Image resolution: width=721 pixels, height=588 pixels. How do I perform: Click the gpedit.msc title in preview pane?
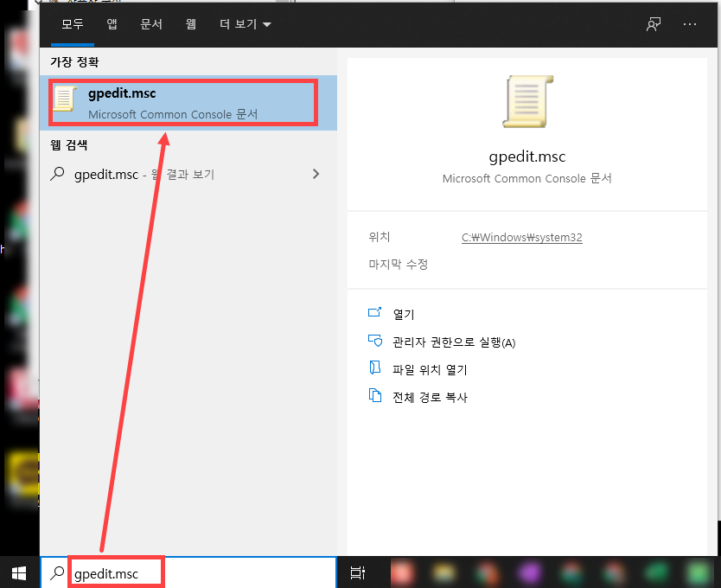527,157
